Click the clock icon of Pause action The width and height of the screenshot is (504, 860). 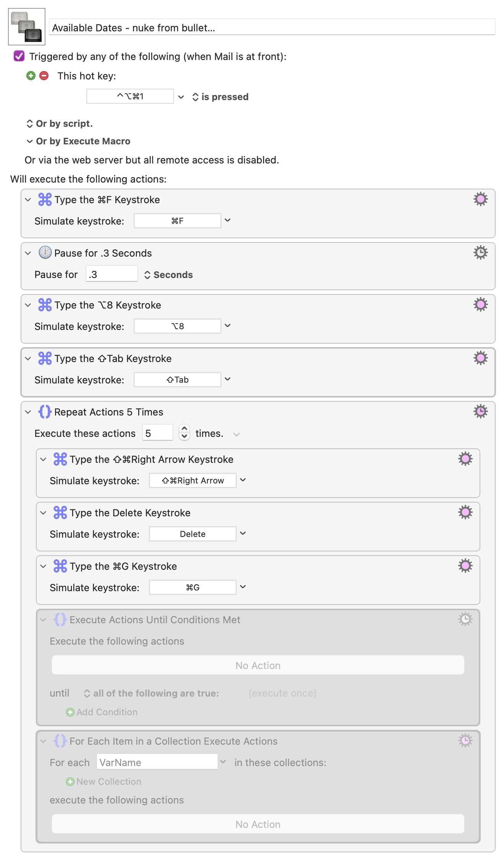tap(45, 252)
